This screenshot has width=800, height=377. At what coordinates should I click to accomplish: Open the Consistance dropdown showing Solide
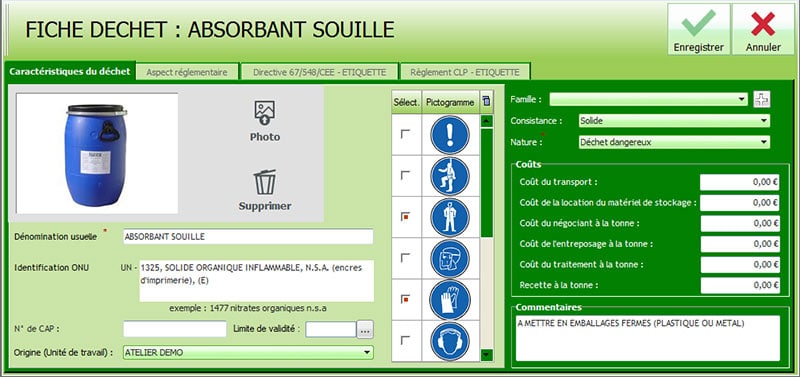coord(674,121)
